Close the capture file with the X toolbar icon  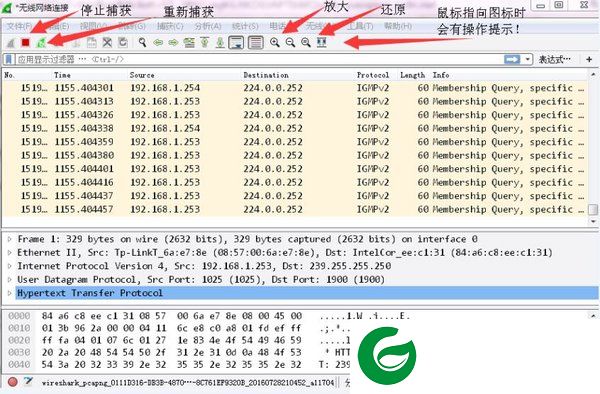click(107, 42)
